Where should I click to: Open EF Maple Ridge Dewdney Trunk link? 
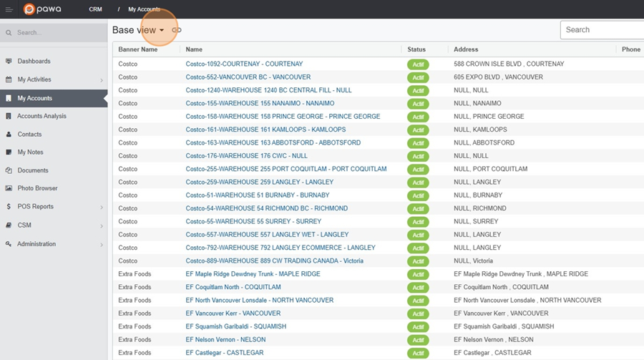(253, 273)
